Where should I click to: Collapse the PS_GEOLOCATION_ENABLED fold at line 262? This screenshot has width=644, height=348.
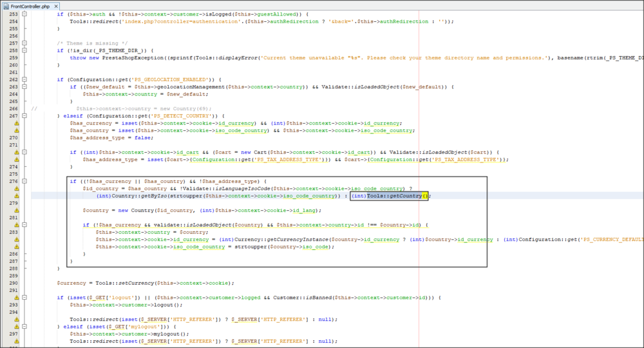coord(24,80)
